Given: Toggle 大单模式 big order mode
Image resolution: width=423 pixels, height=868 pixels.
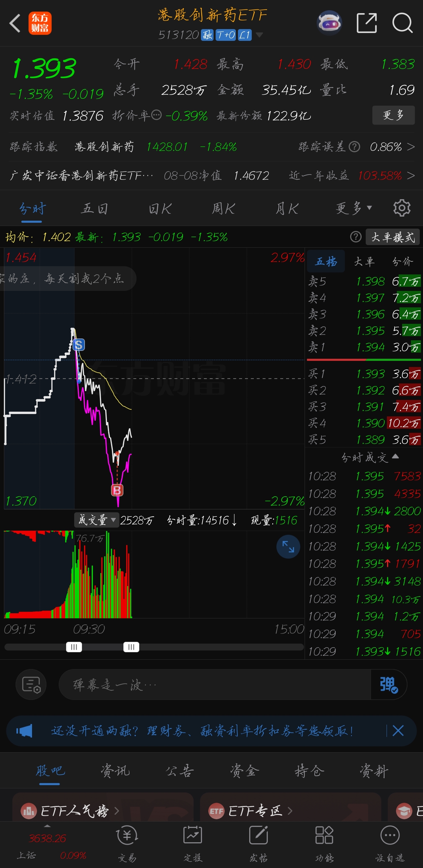Looking at the screenshot, I should [393, 237].
